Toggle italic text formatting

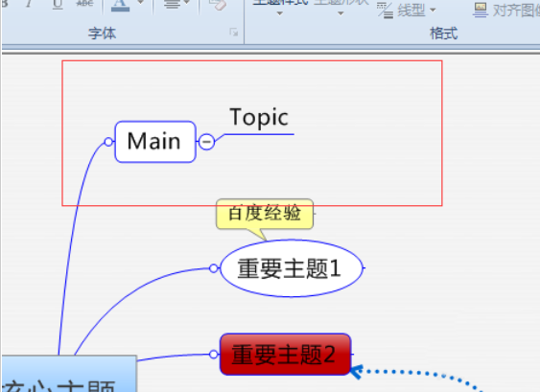[x=30, y=4]
